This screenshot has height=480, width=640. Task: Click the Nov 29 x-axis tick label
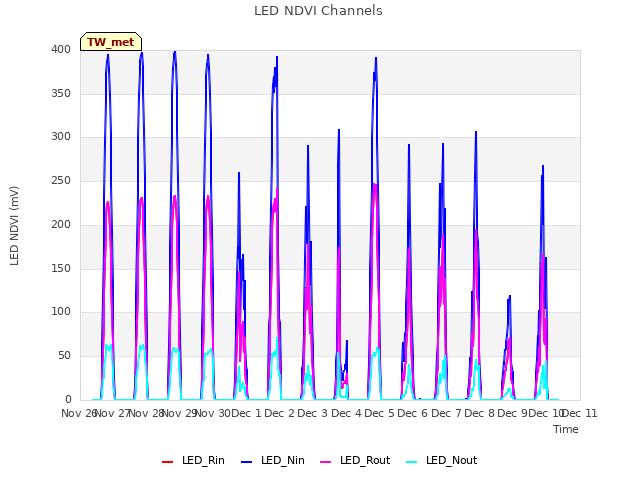(180, 413)
